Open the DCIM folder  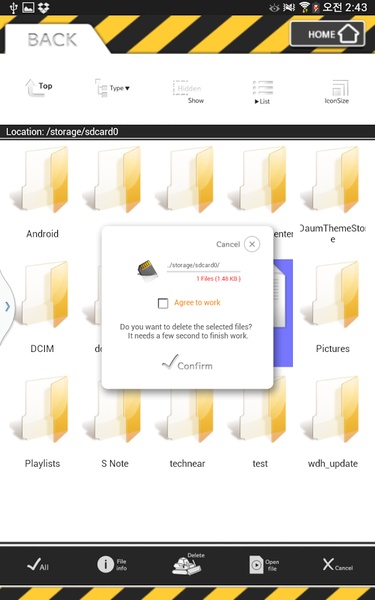(42, 307)
